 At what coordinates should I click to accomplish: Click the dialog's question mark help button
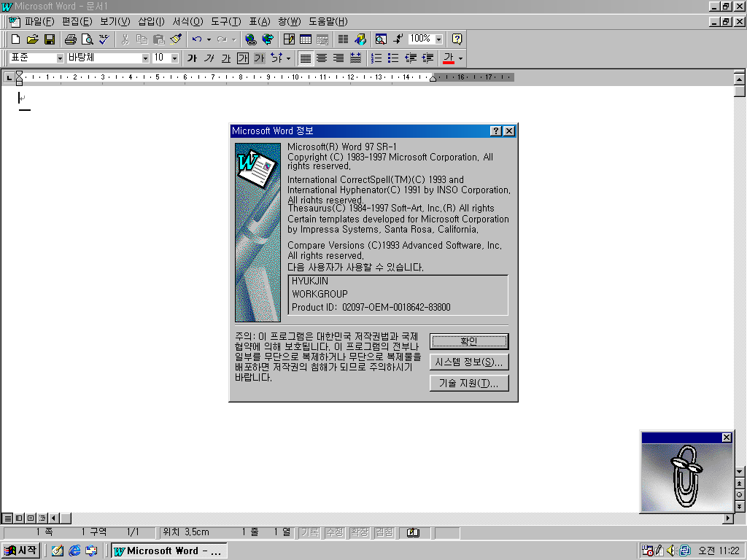[496, 131]
